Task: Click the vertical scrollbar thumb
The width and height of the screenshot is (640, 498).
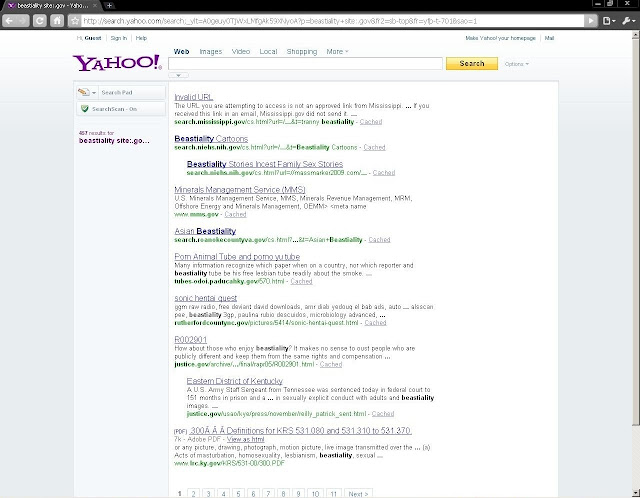Action: click(x=636, y=232)
